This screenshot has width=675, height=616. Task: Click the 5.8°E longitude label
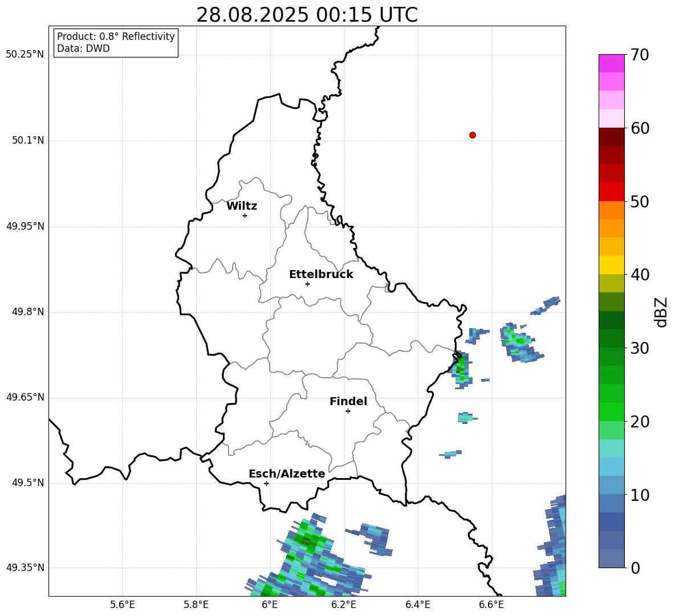(x=196, y=605)
